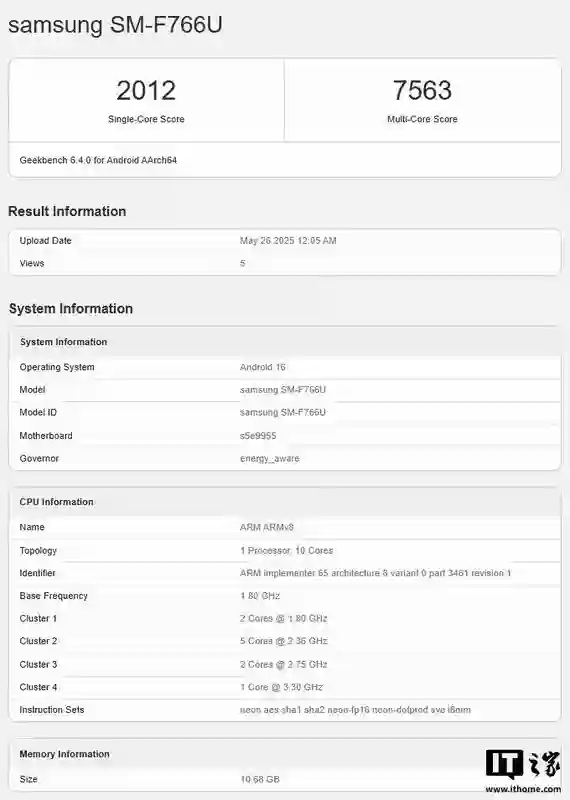570x800 pixels.
Task: Select '5 Cores @ 2.36 GHz' value
Action: coord(283,641)
